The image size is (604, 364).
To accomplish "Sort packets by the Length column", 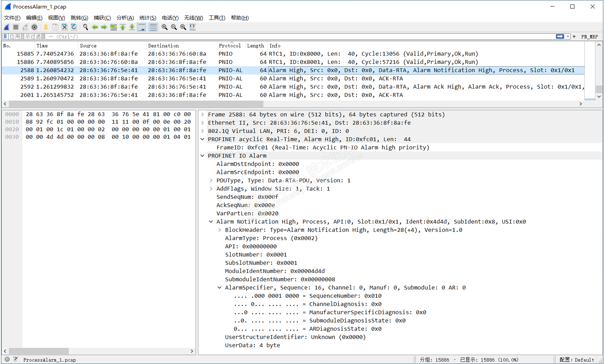I will click(257, 46).
